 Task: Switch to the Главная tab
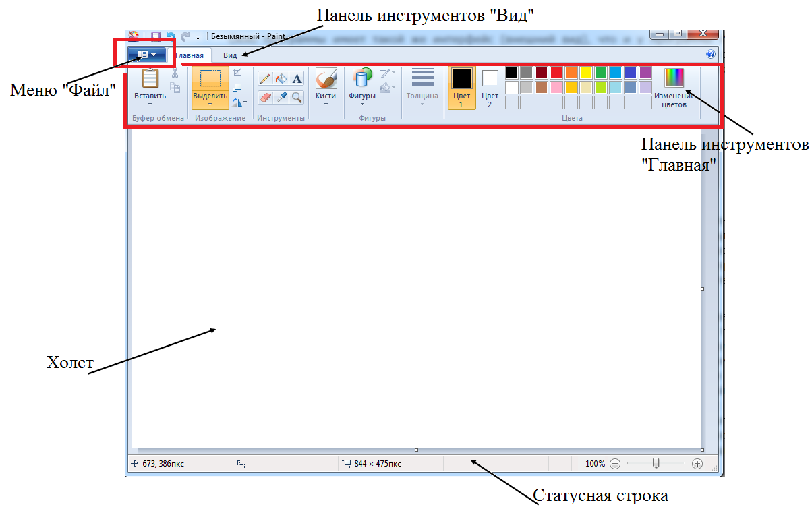pos(190,55)
